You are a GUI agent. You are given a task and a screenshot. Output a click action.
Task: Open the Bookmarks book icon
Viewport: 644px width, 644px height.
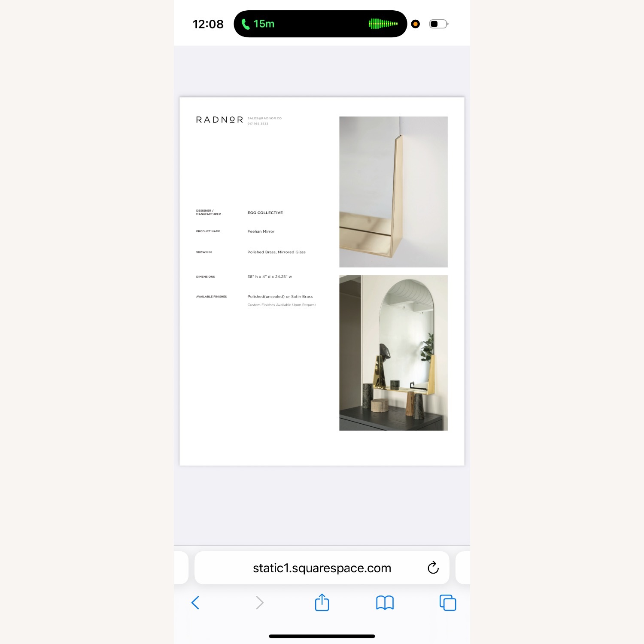point(385,603)
